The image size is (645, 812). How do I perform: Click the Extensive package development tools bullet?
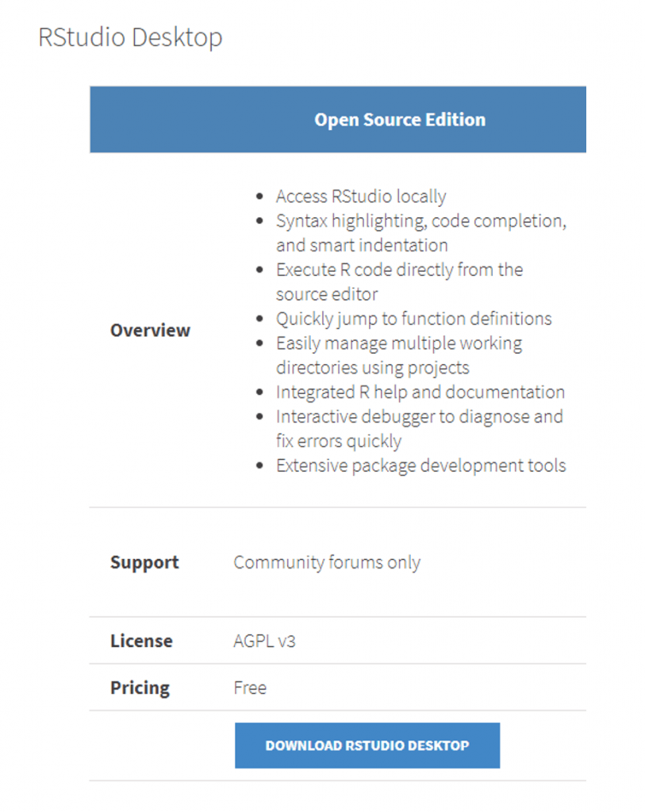[420, 465]
